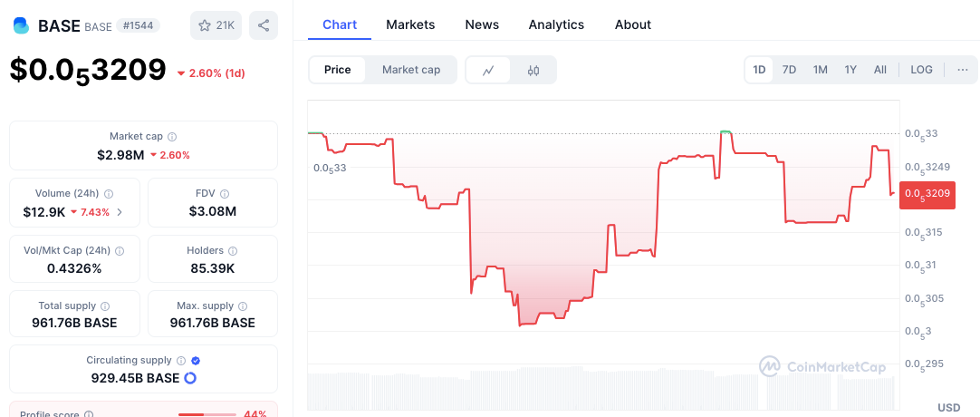Click info icon beside Max. supply
Image resolution: width=980 pixels, height=417 pixels.
click(243, 305)
